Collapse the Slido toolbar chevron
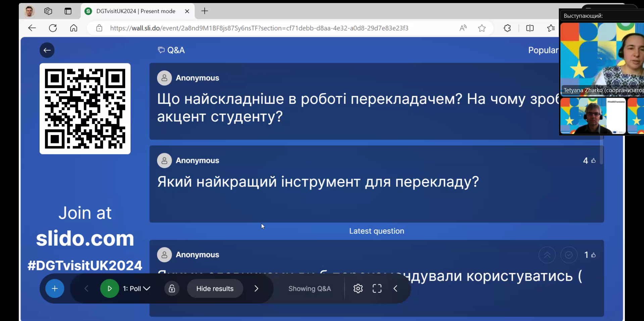Viewport: 644px width, 321px height. 395,288
